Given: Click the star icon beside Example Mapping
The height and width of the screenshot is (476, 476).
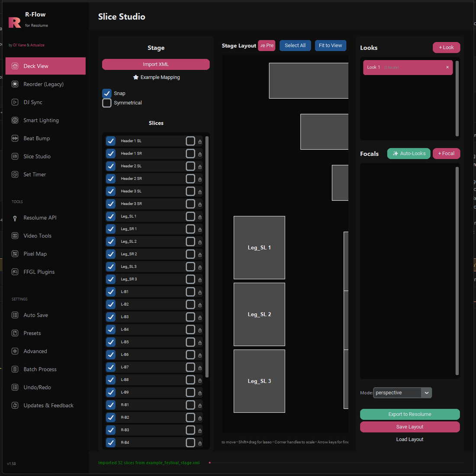Looking at the screenshot, I should (136, 77).
